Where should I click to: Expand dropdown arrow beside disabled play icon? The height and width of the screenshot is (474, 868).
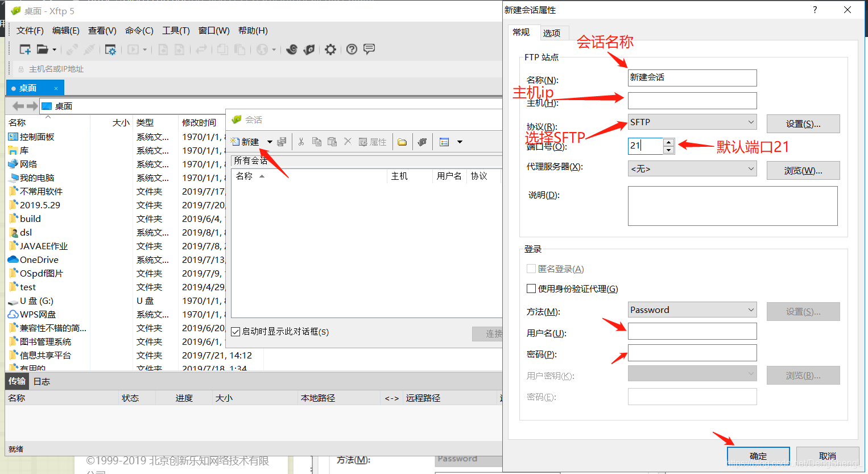point(145,50)
